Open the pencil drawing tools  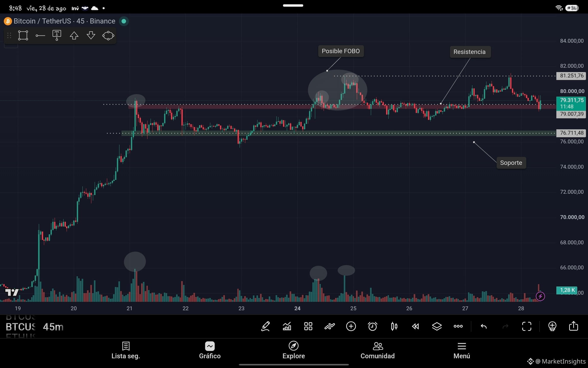[265, 326]
